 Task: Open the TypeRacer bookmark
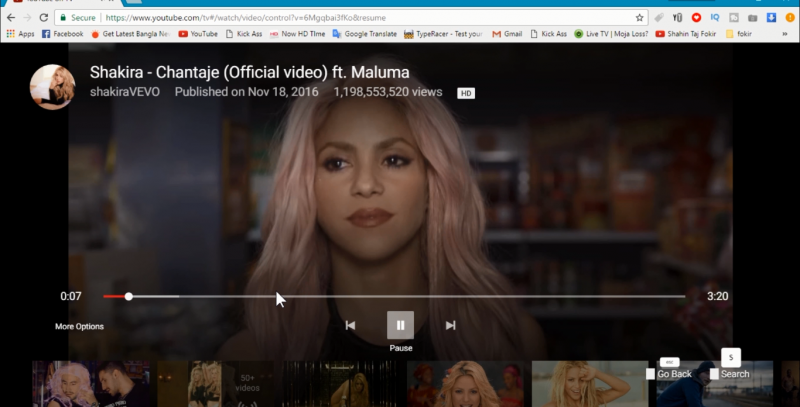[x=443, y=34]
